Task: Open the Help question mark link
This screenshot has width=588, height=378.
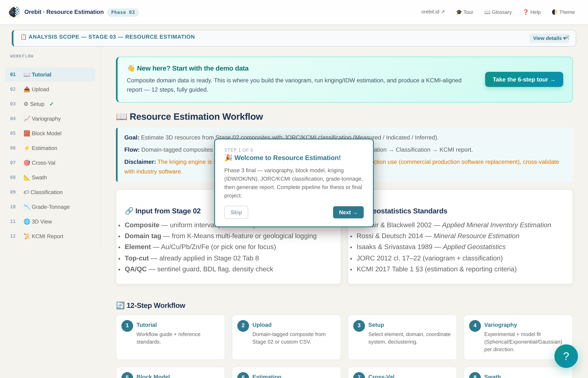Action: coord(532,12)
